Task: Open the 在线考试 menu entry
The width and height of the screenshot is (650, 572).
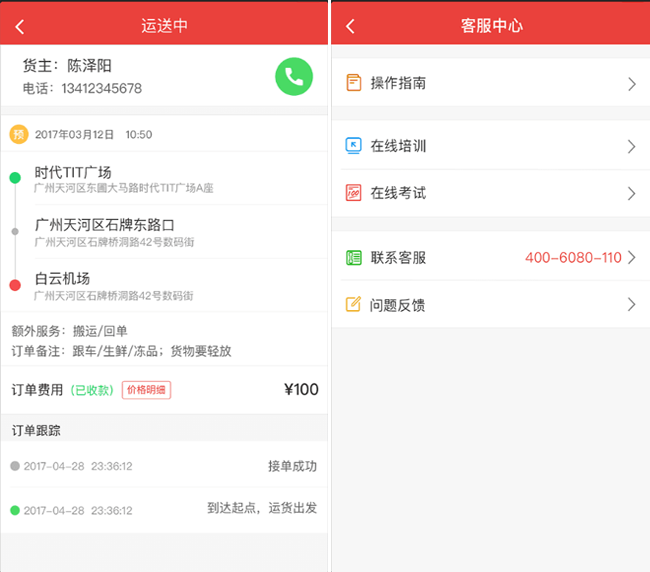Action: point(491,193)
